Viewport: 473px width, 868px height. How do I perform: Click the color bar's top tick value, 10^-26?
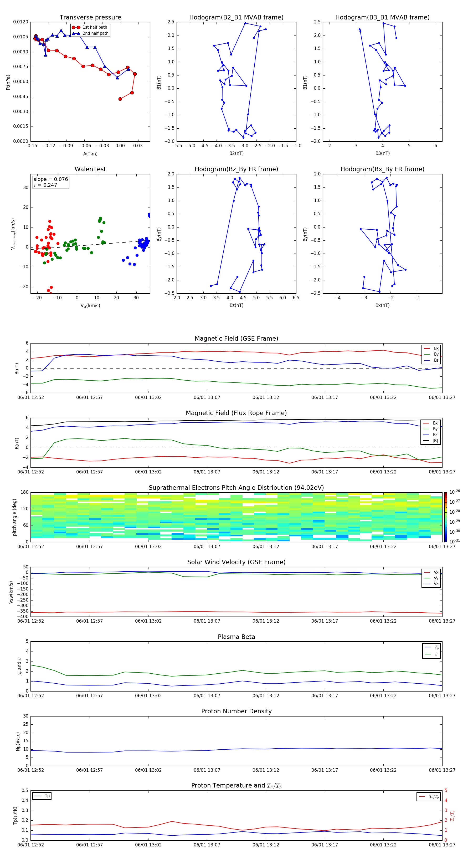[x=455, y=492]
